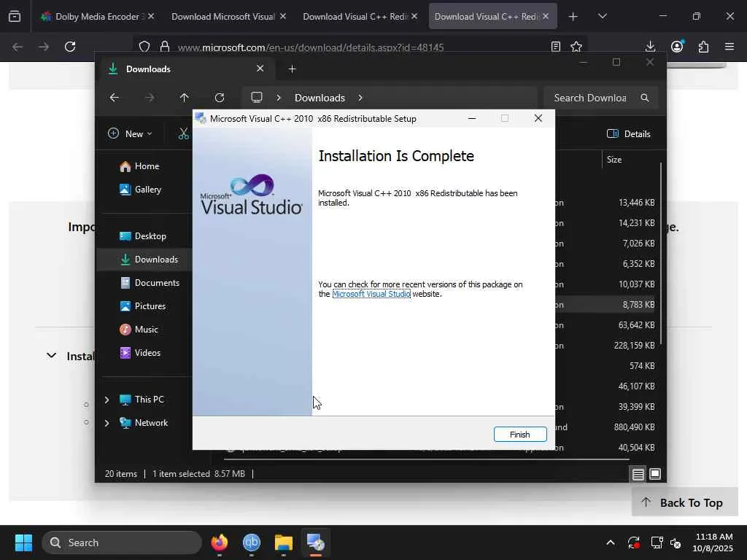The height and width of the screenshot is (560, 747).
Task: Collapse the Install section chevron on webpage
Action: (x=52, y=356)
